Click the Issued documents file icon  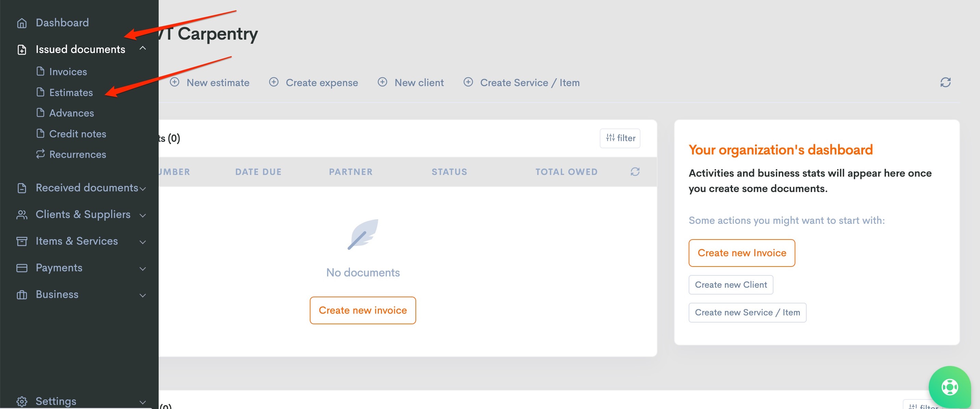pos(22,50)
